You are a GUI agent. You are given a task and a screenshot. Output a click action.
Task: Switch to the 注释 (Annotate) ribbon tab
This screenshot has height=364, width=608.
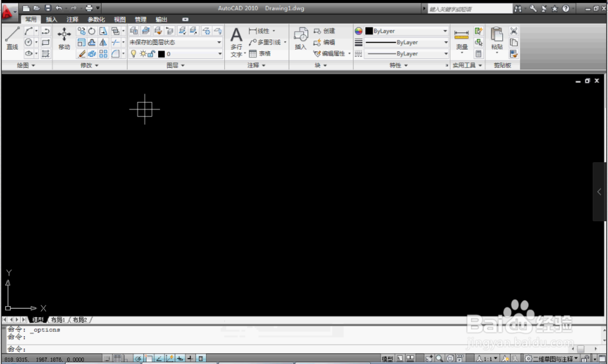(72, 19)
